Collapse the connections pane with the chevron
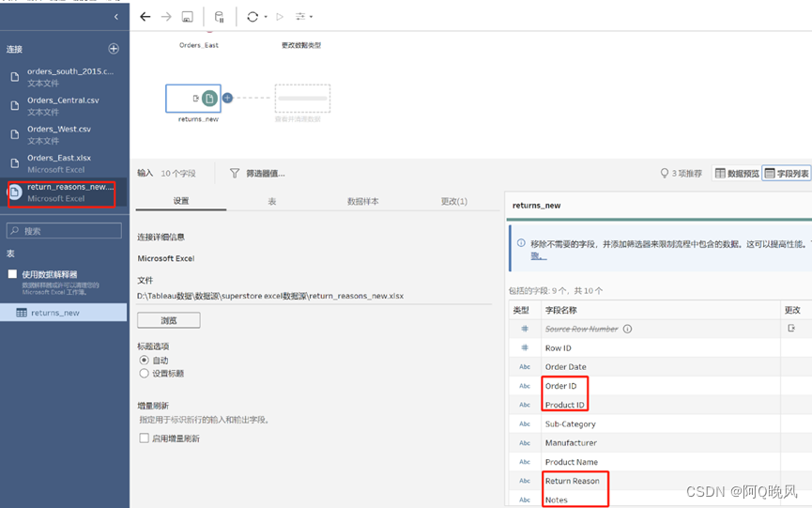Image resolution: width=812 pixels, height=508 pixels. 116,17
